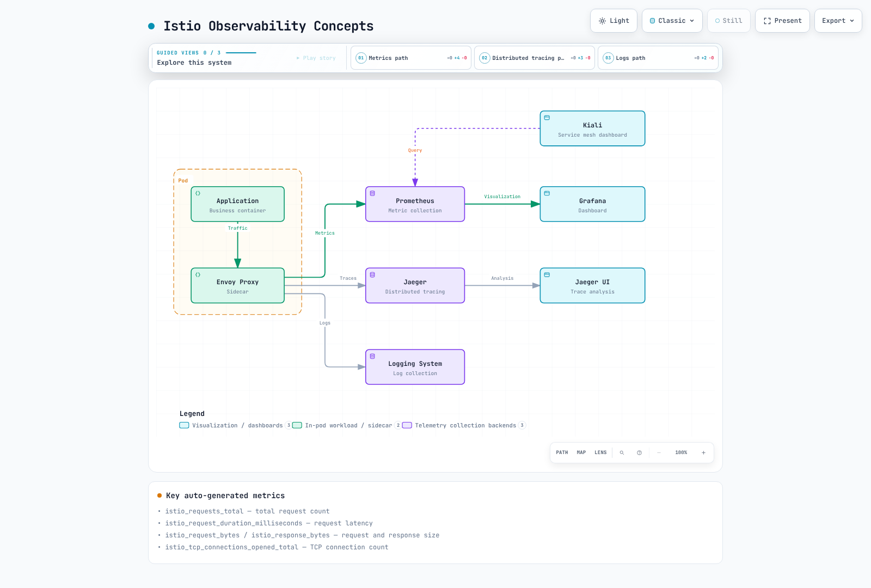Click the Logs edge label
This screenshot has width=871, height=588.
pos(325,323)
